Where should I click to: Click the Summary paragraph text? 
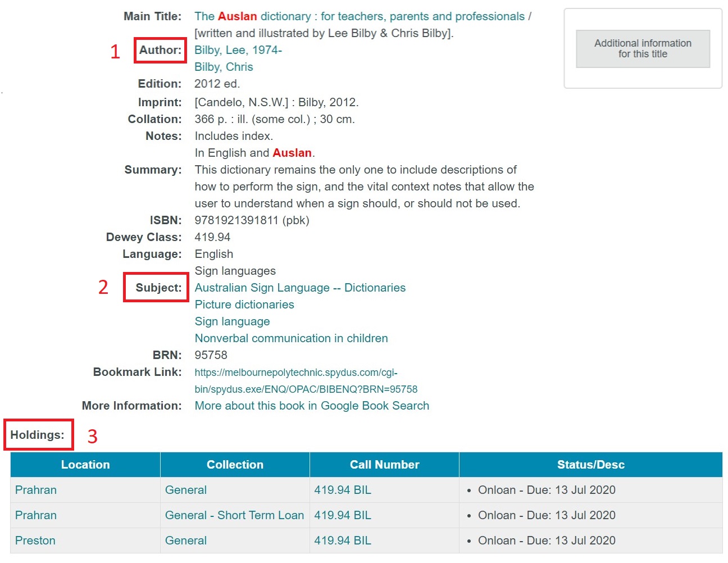(364, 187)
